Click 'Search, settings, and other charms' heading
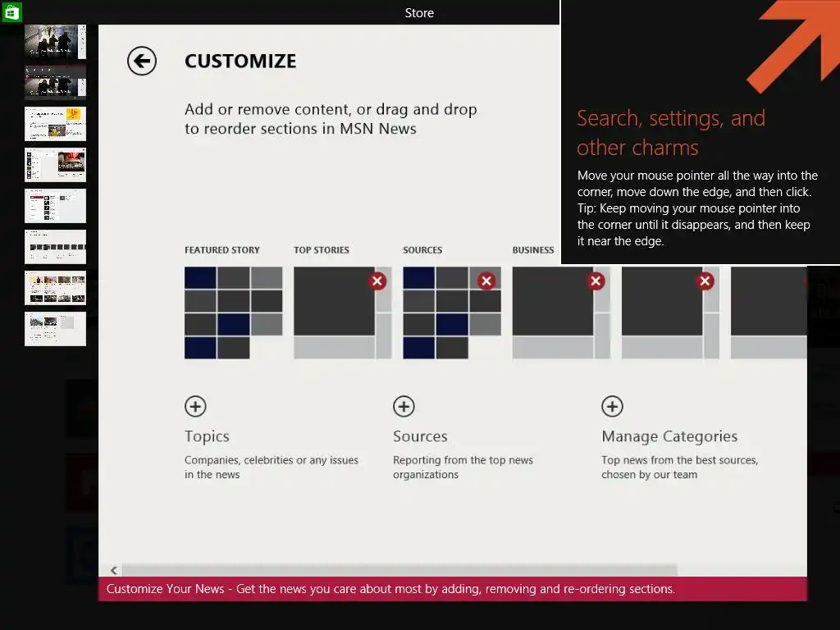 click(x=671, y=133)
